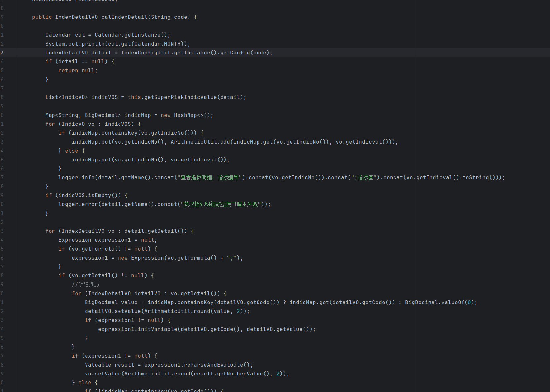Click the logger.error call
This screenshot has height=392, width=550.
(x=78, y=204)
